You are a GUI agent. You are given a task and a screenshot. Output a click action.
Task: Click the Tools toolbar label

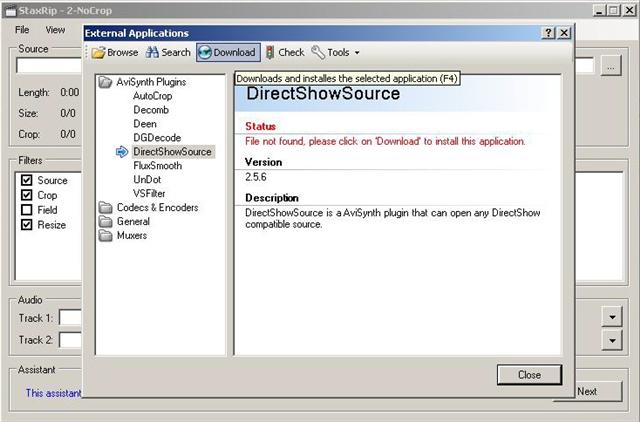pos(338,53)
